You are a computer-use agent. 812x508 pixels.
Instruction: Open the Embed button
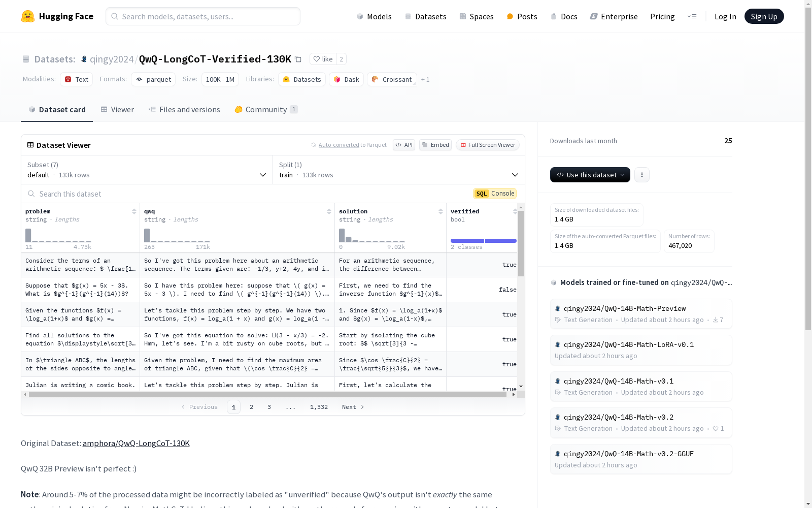tap(435, 145)
